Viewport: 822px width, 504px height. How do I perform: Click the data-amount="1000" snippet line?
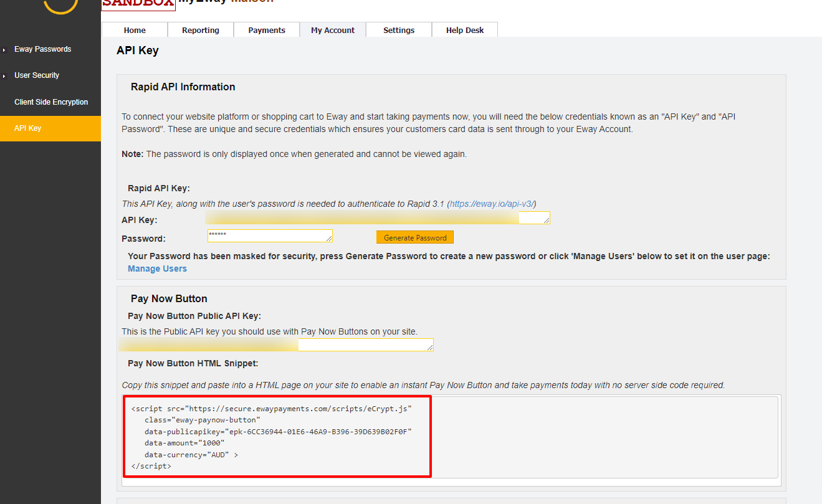184,443
